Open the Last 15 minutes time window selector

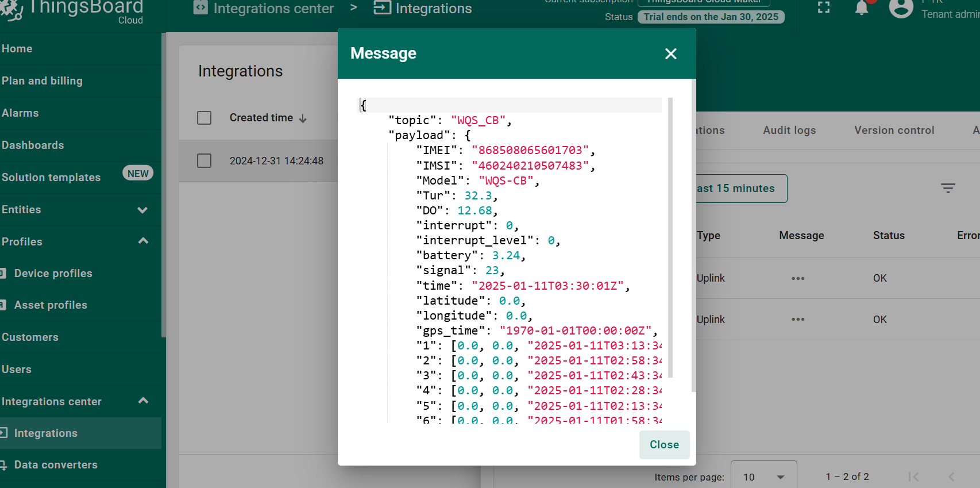(x=741, y=189)
